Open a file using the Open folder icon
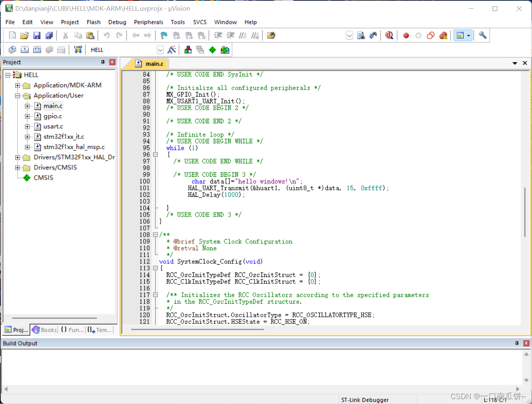This screenshot has height=404, width=532. point(25,35)
